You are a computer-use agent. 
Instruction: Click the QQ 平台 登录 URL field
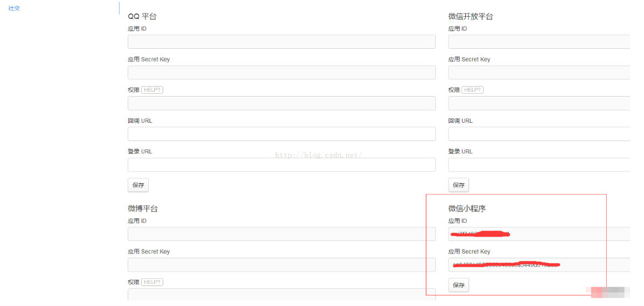coord(282,165)
